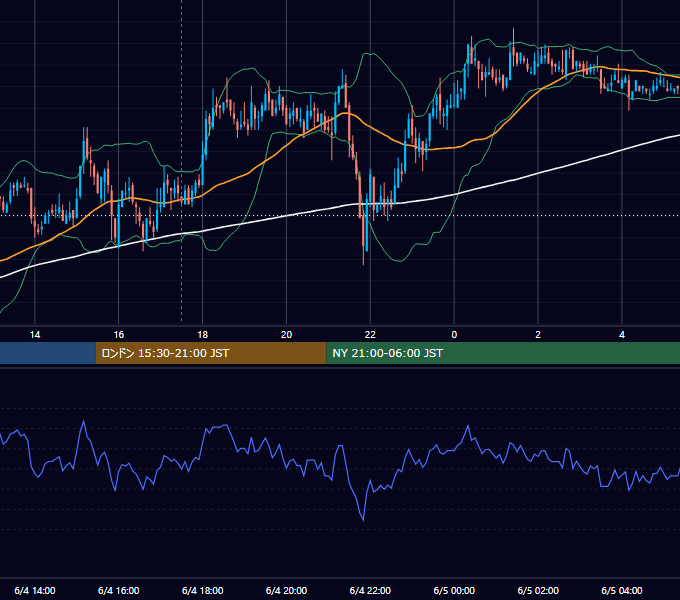Viewport: 680px width, 600px height.
Task: Click the 6/5 02:00 date label
Action: (x=538, y=590)
